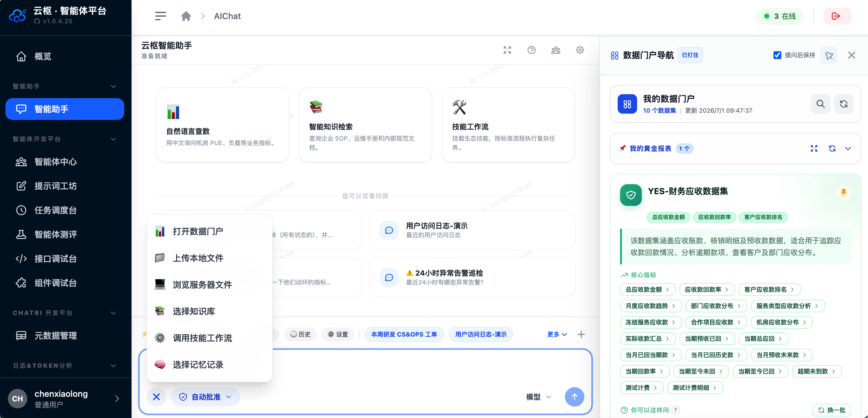Open the help question-mark icon

point(531,50)
